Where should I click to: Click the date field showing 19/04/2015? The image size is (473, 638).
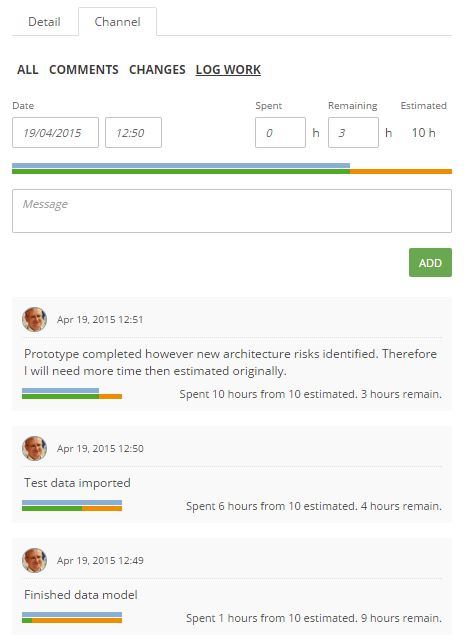click(x=55, y=133)
